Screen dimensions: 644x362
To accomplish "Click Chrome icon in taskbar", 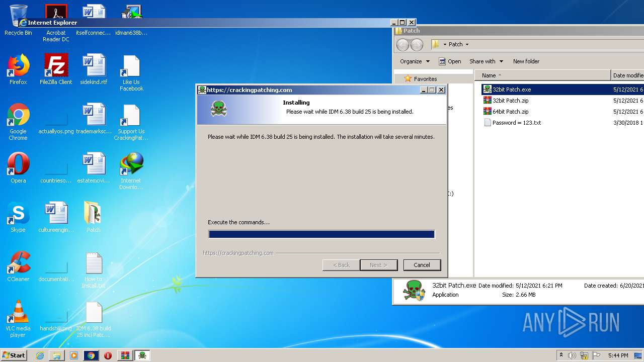I will (x=91, y=355).
